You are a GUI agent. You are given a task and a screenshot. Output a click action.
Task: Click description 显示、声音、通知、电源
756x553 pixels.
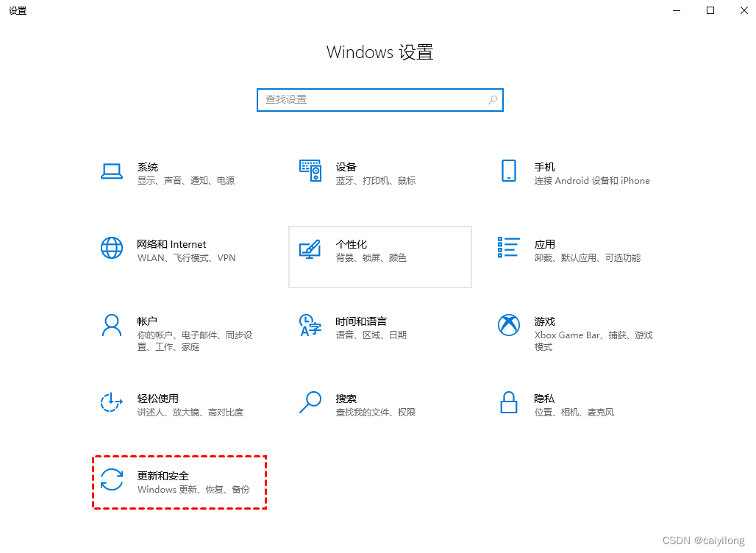click(186, 181)
